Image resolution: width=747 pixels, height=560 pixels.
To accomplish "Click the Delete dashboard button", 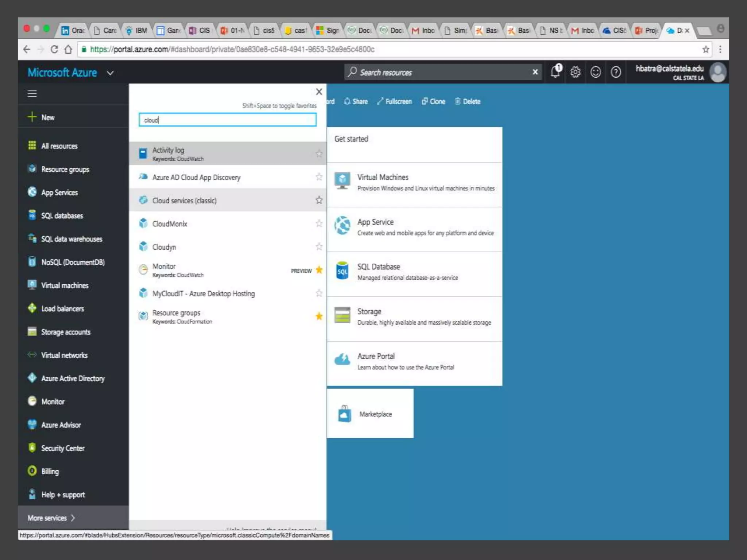I will click(468, 101).
